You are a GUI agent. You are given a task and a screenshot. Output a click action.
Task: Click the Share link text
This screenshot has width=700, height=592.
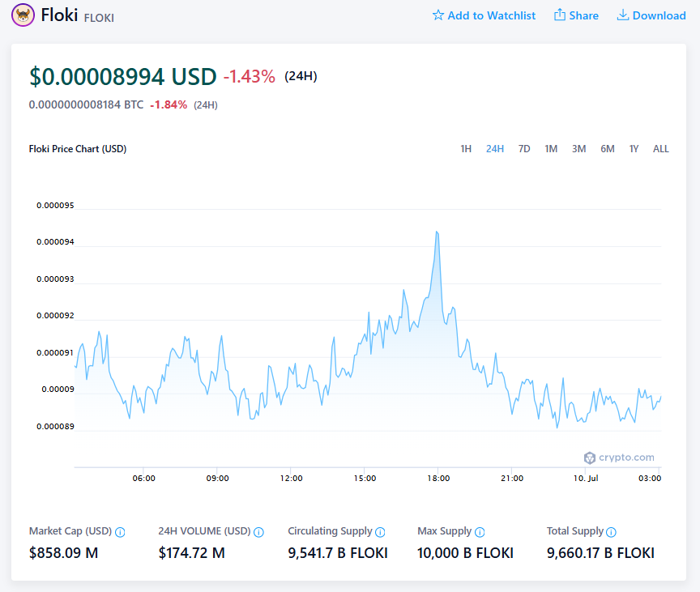[583, 15]
